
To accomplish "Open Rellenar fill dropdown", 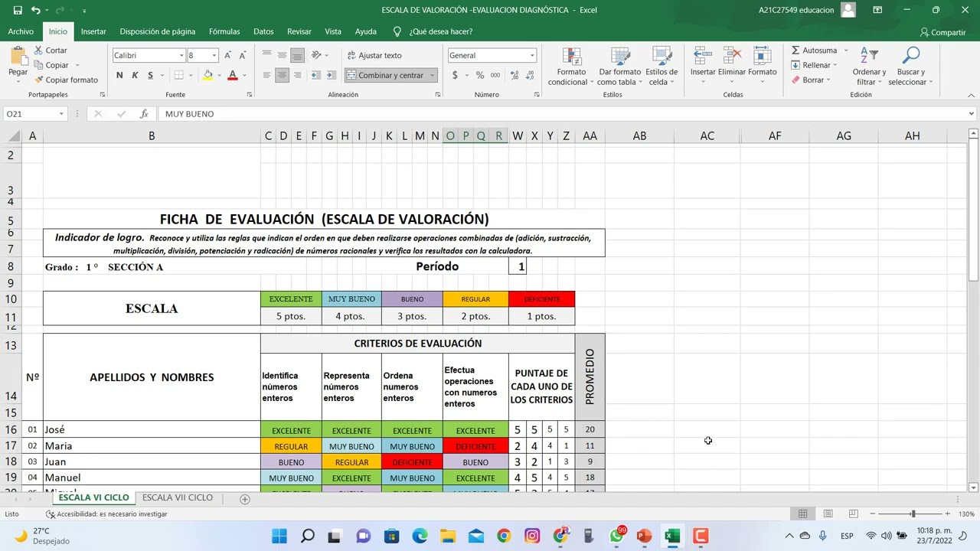I will click(x=814, y=65).
